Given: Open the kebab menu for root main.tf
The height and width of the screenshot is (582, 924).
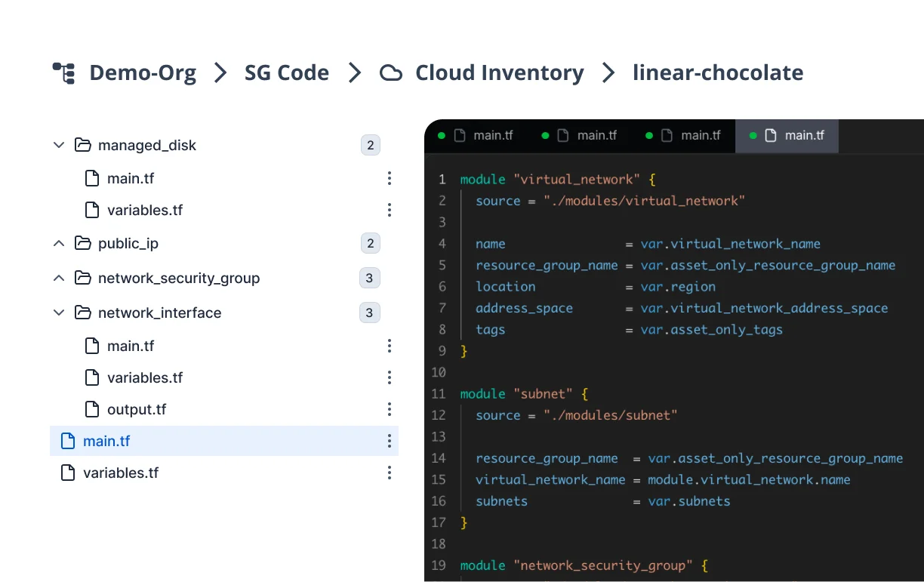Looking at the screenshot, I should pyautogui.click(x=390, y=441).
